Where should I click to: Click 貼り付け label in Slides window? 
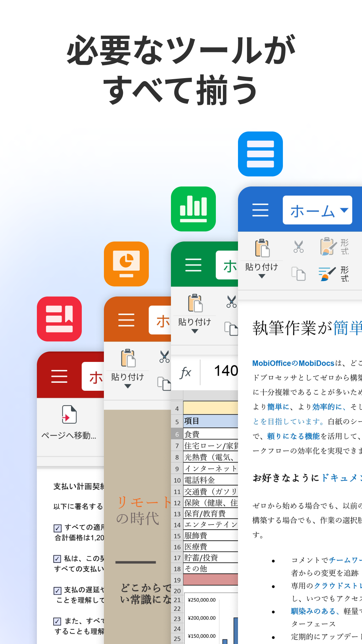(128, 377)
